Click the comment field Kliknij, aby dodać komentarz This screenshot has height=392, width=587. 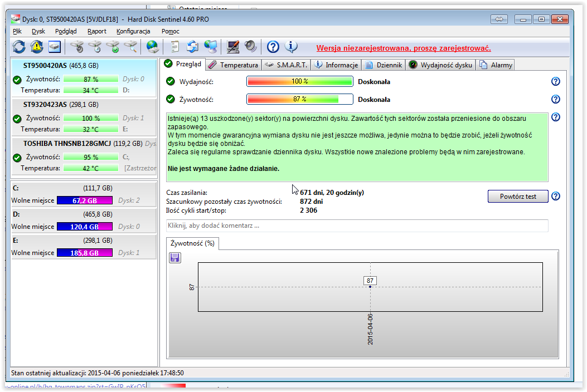tap(357, 226)
